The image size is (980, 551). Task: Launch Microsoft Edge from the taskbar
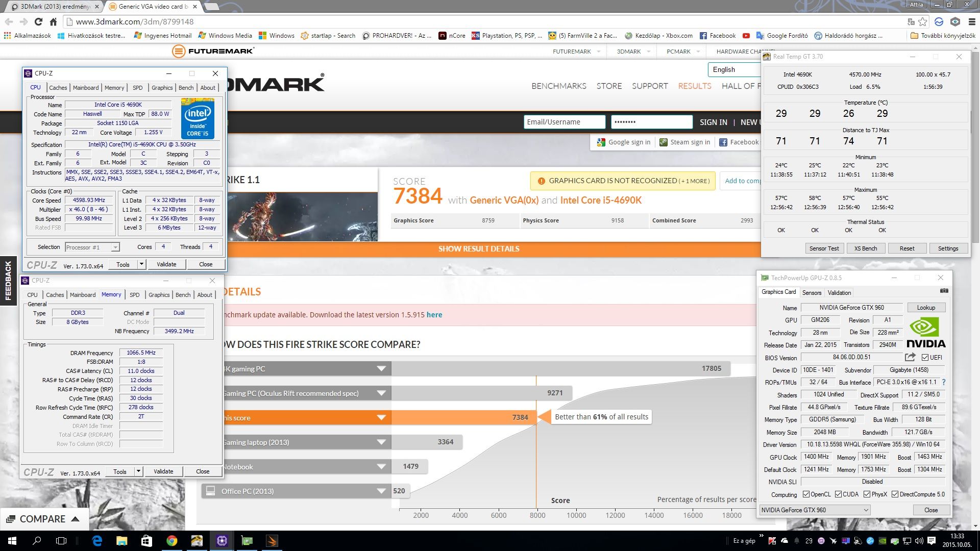[x=97, y=541]
